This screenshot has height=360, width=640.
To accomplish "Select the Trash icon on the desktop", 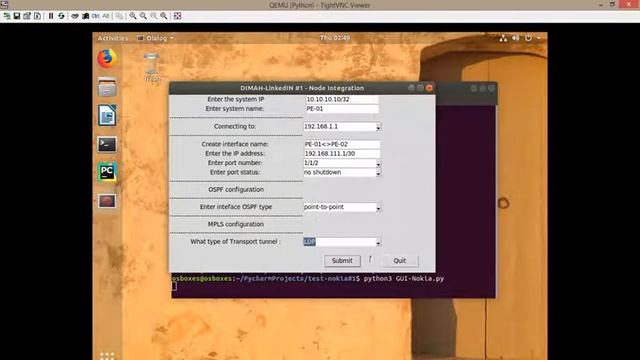I will point(152,67).
